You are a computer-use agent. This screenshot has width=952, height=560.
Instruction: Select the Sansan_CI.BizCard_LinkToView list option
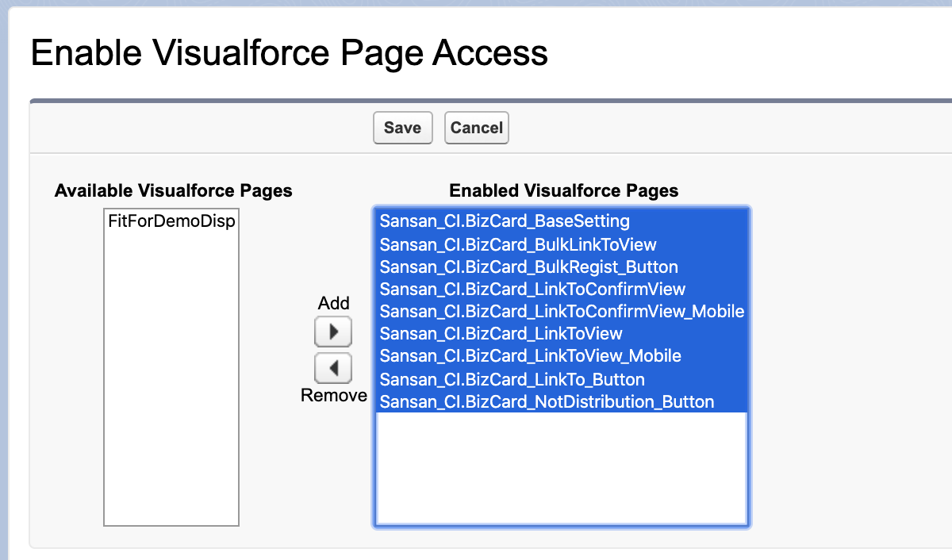[501, 333]
